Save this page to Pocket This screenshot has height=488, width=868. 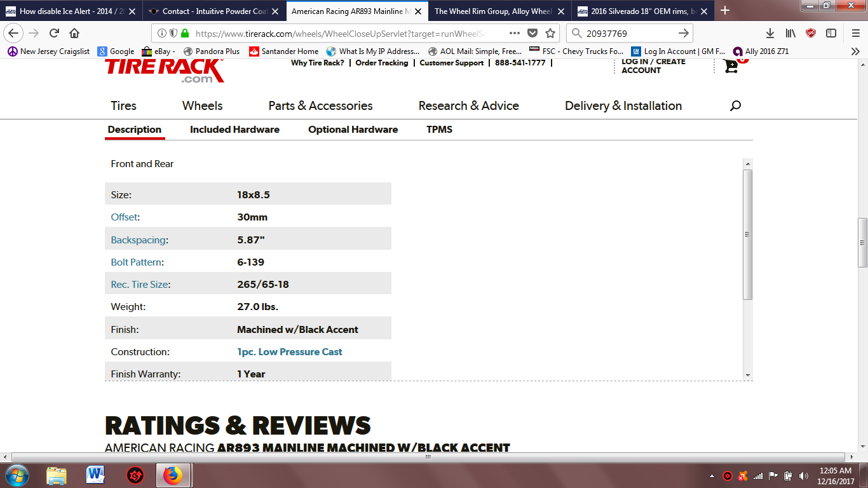[532, 33]
